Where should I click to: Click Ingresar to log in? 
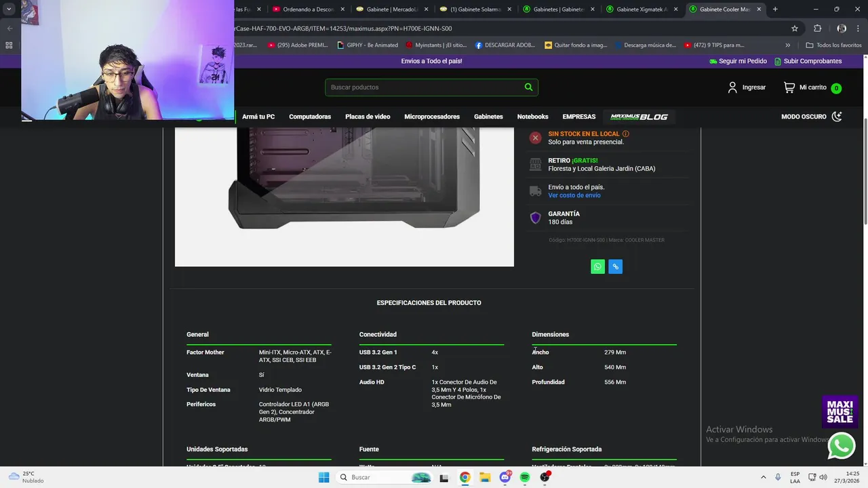click(753, 87)
